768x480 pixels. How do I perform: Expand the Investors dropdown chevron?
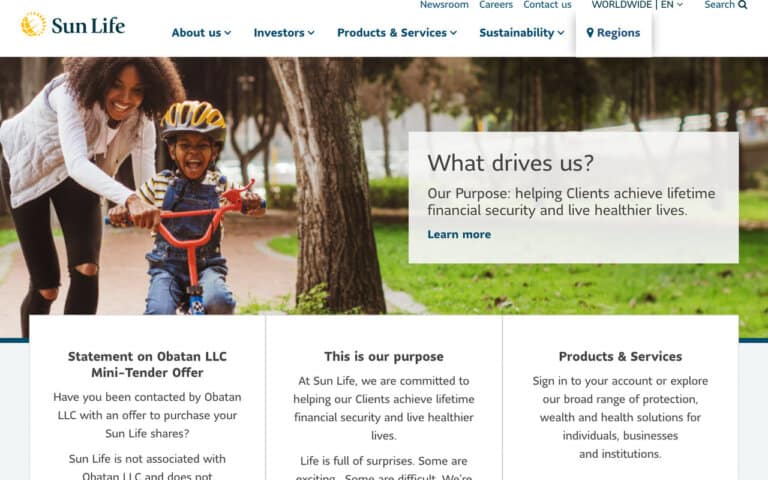[x=311, y=33]
